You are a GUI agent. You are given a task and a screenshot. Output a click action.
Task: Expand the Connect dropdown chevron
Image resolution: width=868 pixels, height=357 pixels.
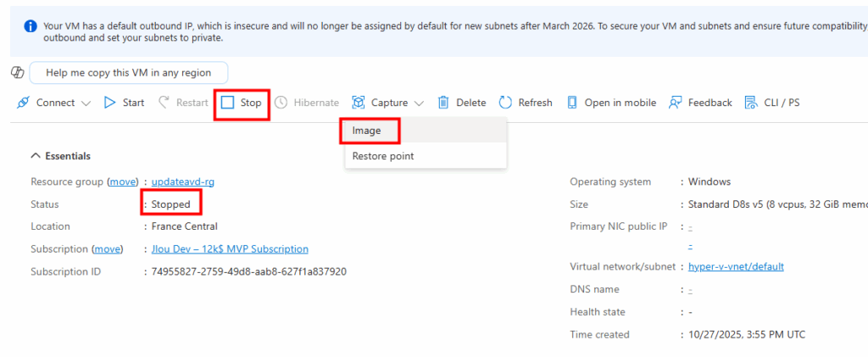pos(86,103)
